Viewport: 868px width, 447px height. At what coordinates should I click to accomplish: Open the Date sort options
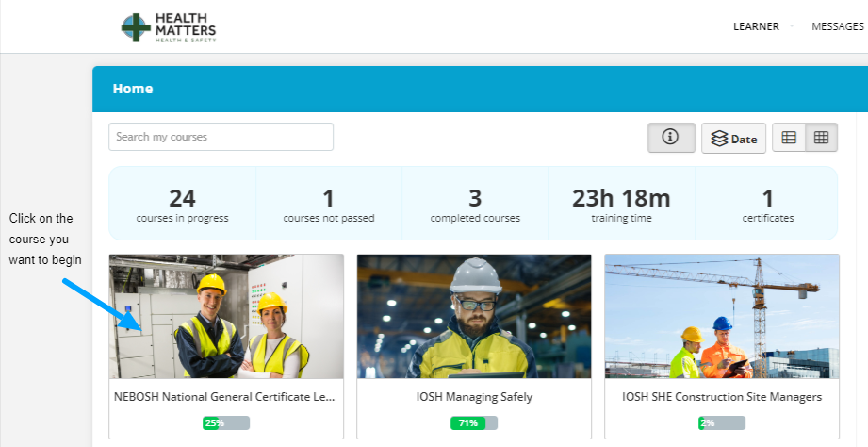coord(733,139)
